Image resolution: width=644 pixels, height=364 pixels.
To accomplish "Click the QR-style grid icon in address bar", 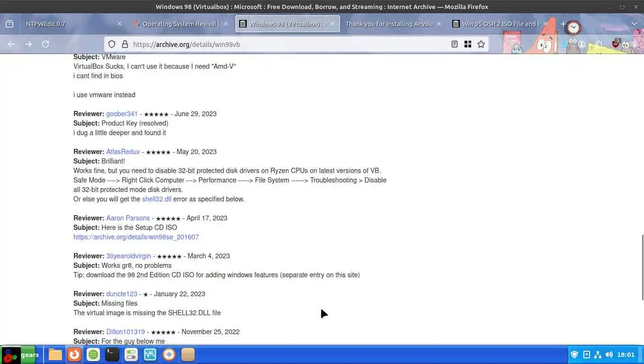I will (x=468, y=44).
